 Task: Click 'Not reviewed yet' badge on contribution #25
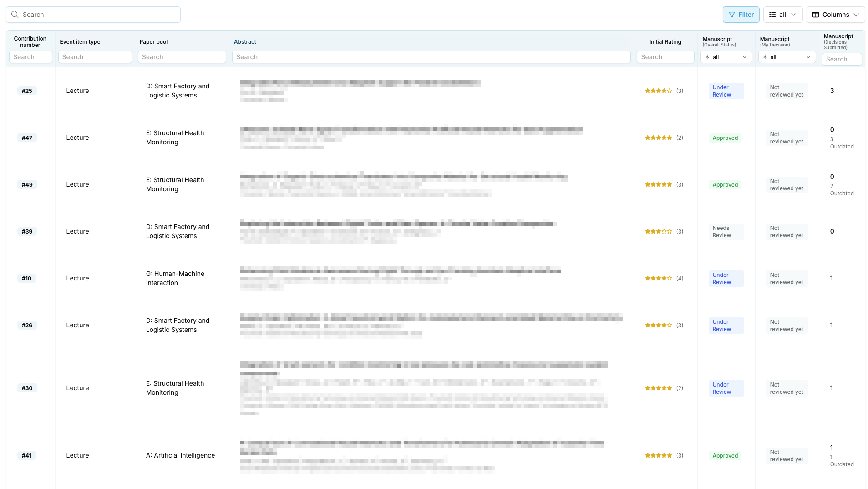786,91
